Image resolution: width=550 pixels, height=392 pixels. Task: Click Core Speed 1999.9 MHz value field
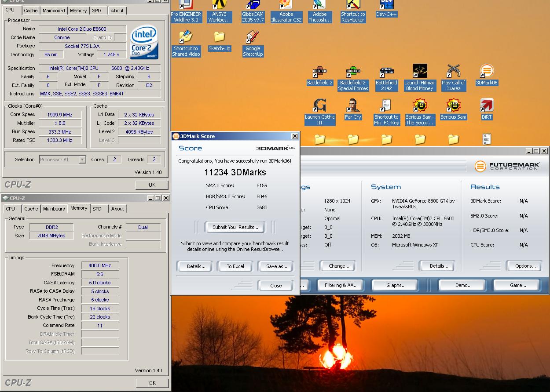coord(60,115)
